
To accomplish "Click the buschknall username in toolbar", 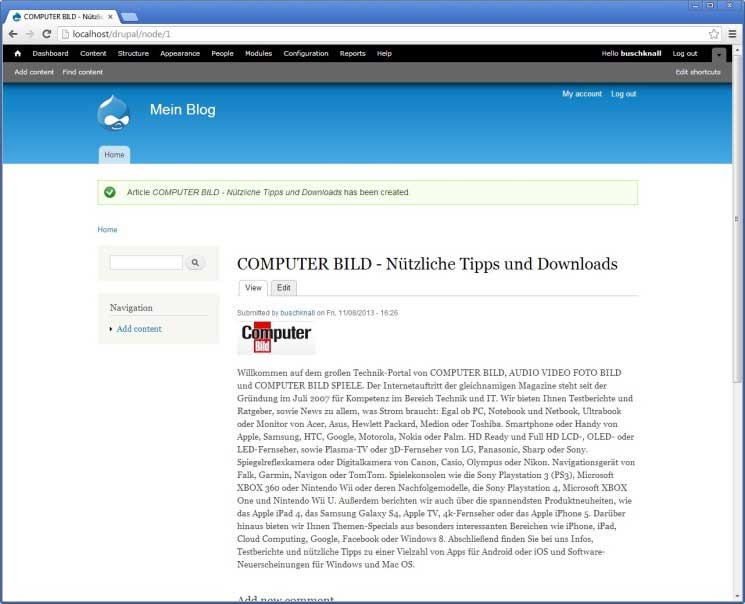I will point(641,54).
